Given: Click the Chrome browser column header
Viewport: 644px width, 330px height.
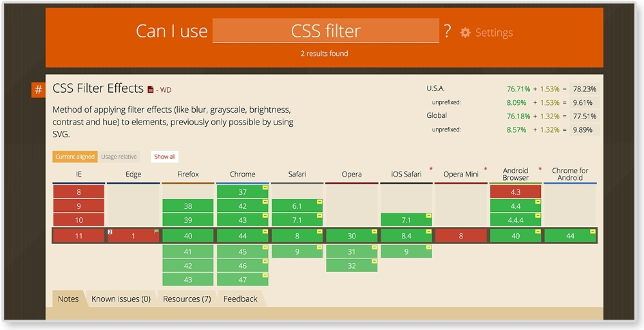Looking at the screenshot, I should 242,174.
